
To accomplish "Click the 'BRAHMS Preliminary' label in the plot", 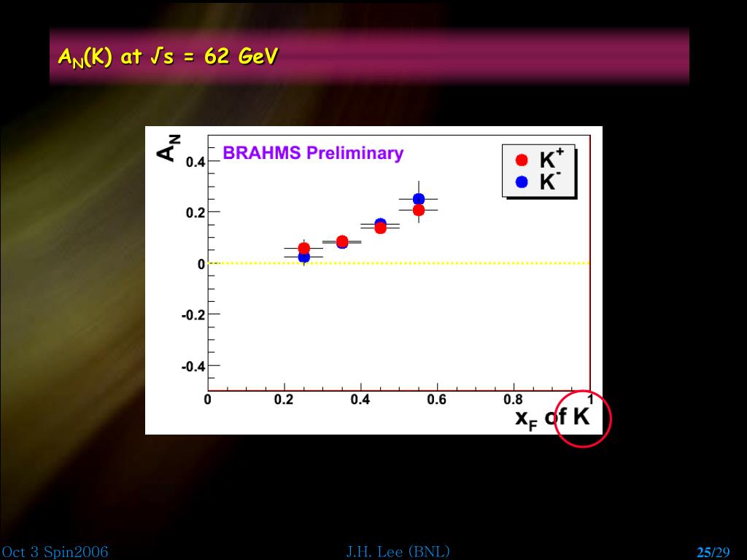I will pos(313,153).
